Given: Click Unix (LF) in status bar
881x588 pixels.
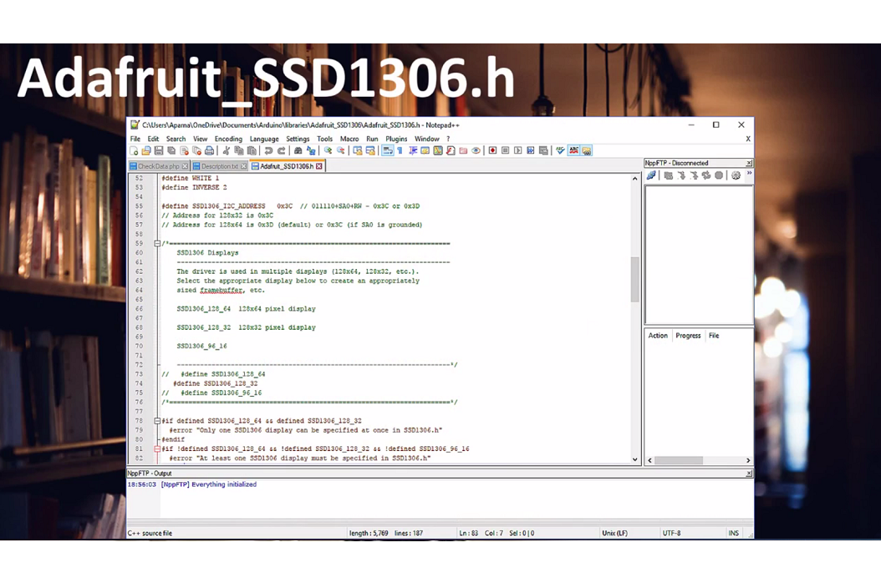Looking at the screenshot, I should coord(614,533).
